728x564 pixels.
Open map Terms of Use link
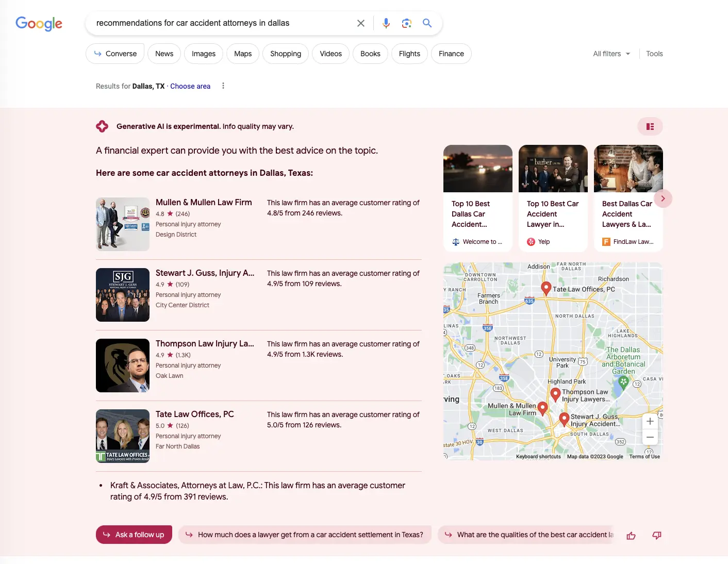pyautogui.click(x=644, y=456)
